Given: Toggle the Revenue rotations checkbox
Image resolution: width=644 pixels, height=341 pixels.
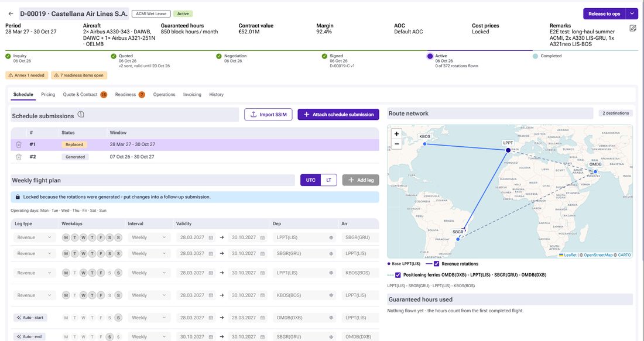Looking at the screenshot, I should click(436, 264).
